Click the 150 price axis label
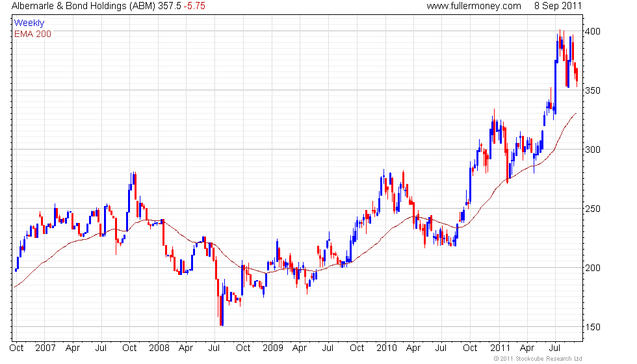Screen dimensions: 637x364 pyautogui.click(x=591, y=327)
